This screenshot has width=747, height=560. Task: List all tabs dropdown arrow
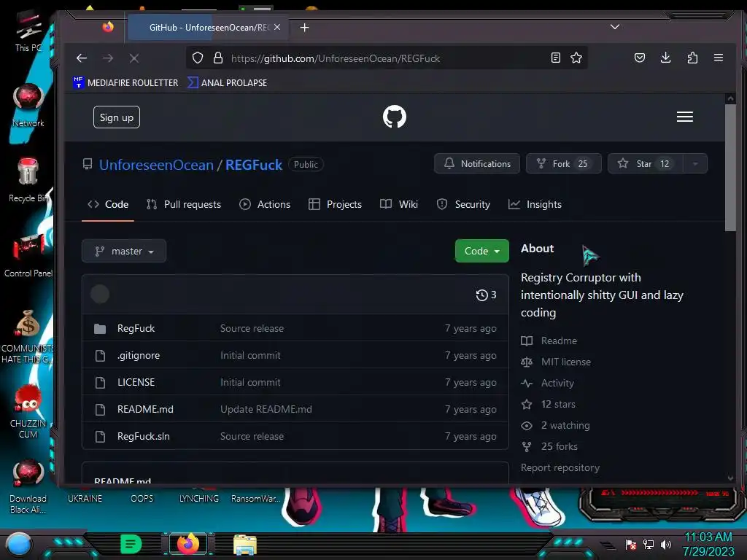pos(615,27)
